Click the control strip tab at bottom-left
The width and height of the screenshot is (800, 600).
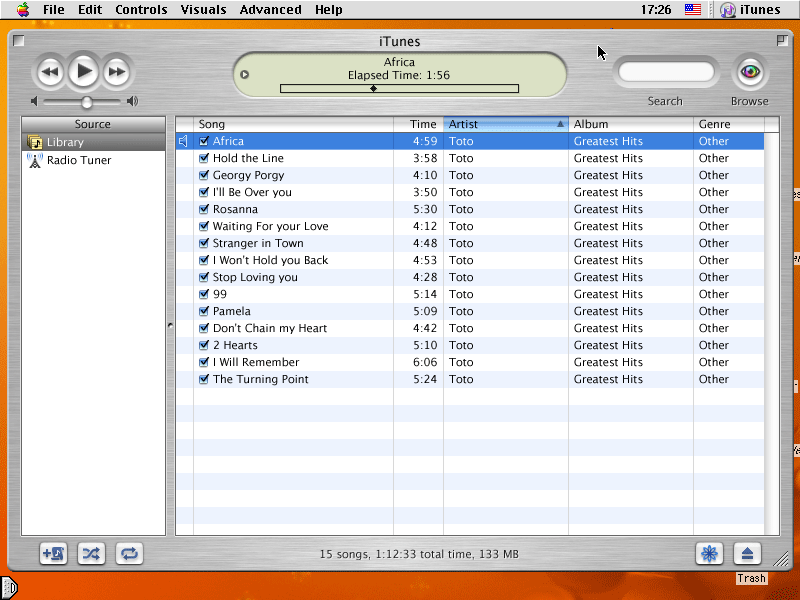tap(9, 588)
